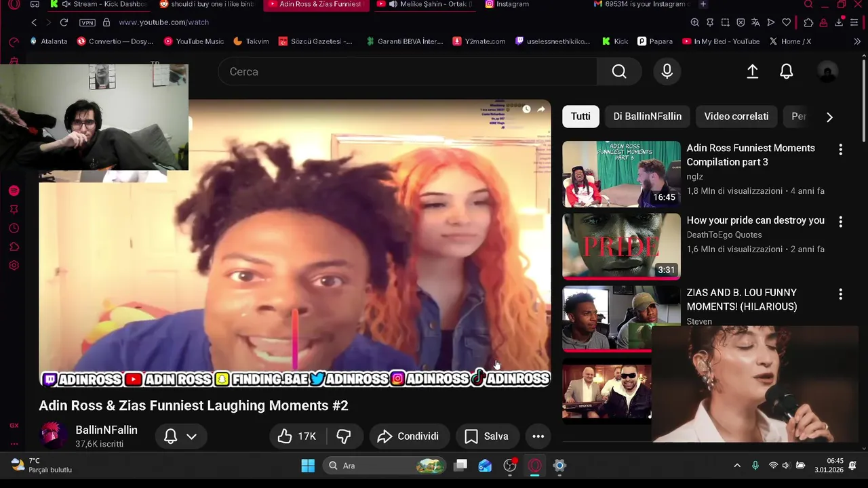Viewport: 868px width, 488px height.
Task: Open the PRIDE video thumbnail
Action: coord(621,247)
